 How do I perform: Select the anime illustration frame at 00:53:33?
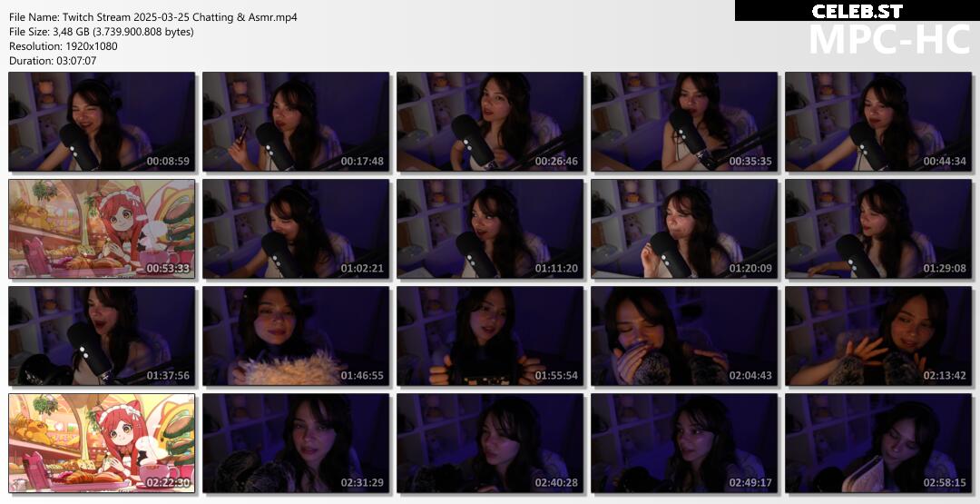pos(102,229)
